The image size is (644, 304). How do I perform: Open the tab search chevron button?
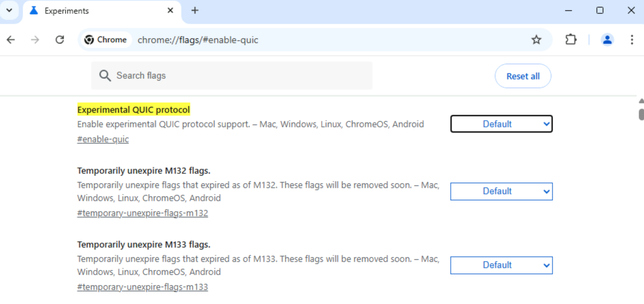[x=9, y=10]
